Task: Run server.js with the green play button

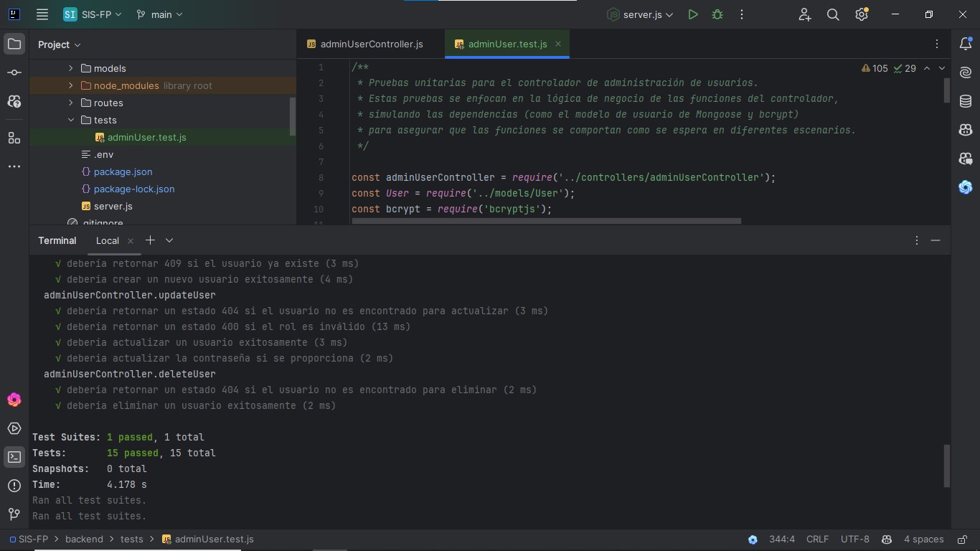Action: click(693, 14)
